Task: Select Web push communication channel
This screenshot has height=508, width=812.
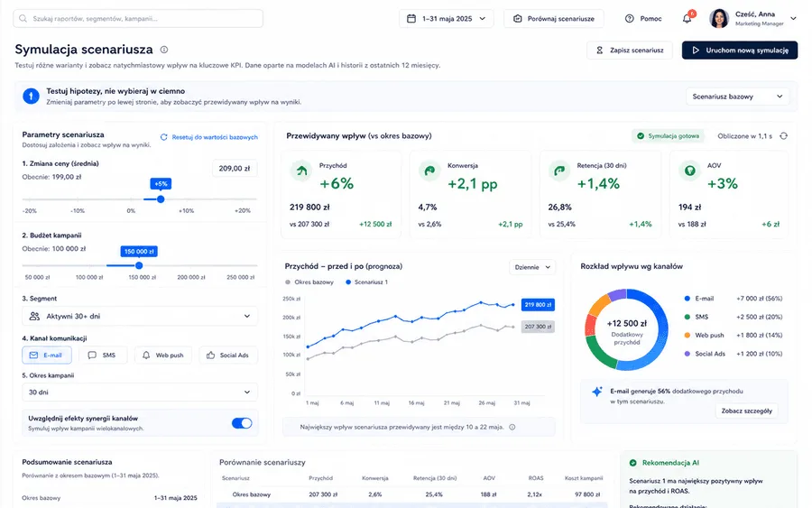Action: tap(163, 356)
